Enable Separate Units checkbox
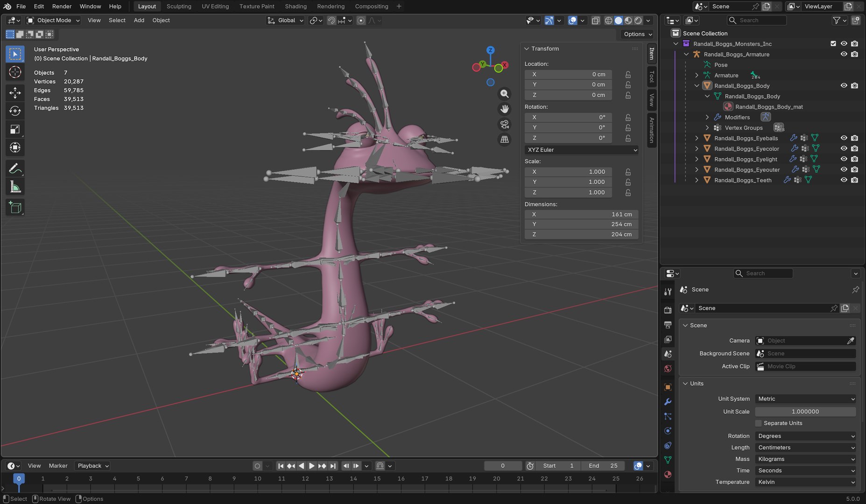This screenshot has width=866, height=504. coord(759,423)
